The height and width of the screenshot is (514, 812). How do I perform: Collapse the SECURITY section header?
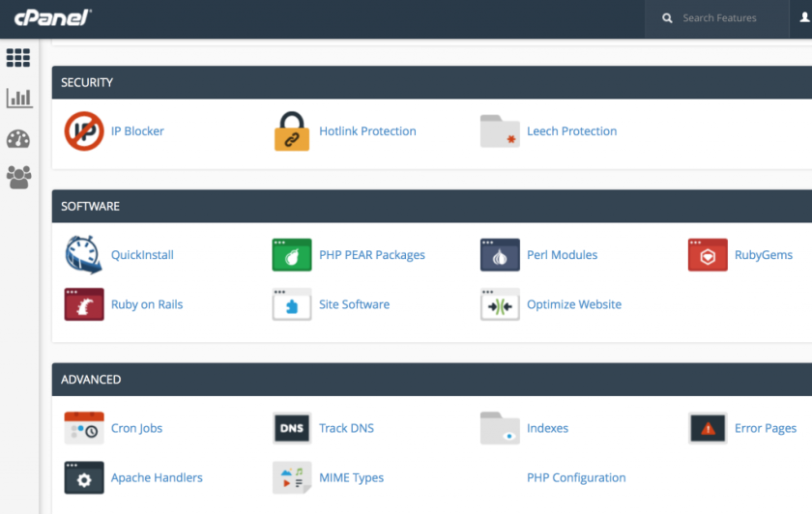[x=432, y=82]
